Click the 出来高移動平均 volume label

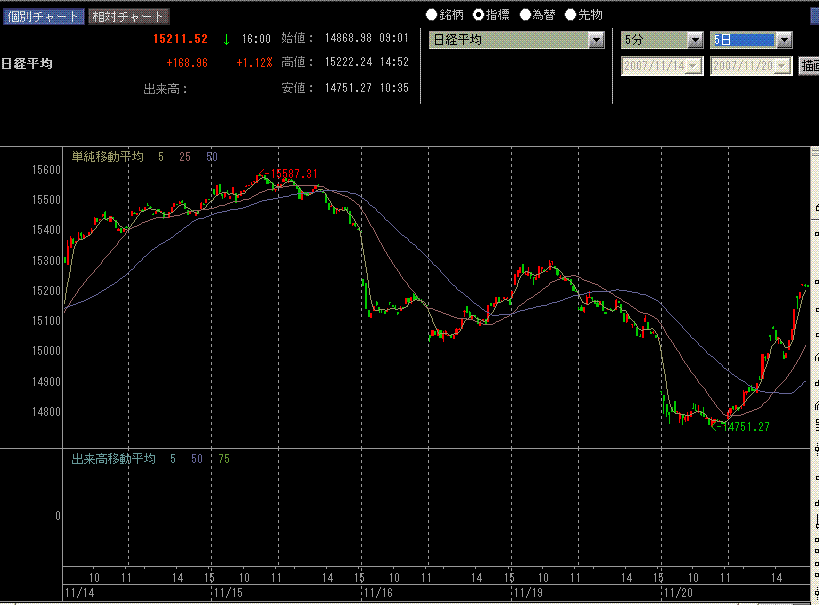pyautogui.click(x=113, y=459)
